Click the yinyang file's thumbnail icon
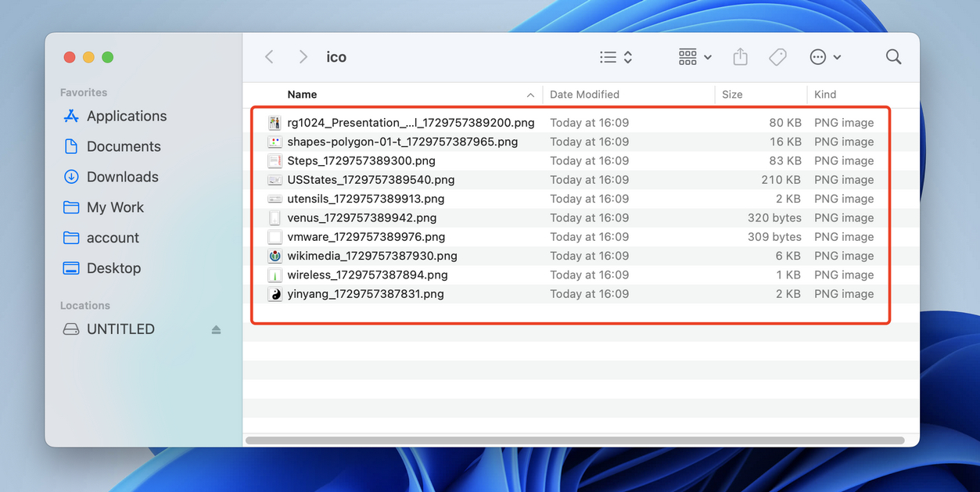 [x=275, y=293]
